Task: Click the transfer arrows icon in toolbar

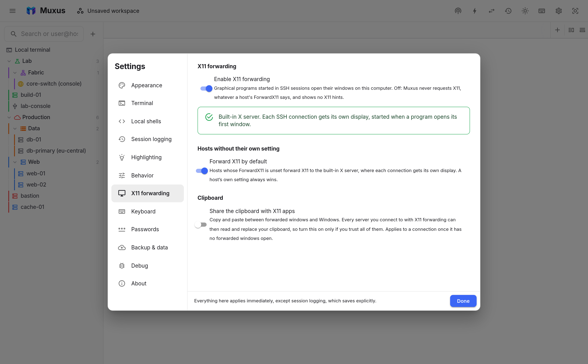Action: click(x=492, y=11)
